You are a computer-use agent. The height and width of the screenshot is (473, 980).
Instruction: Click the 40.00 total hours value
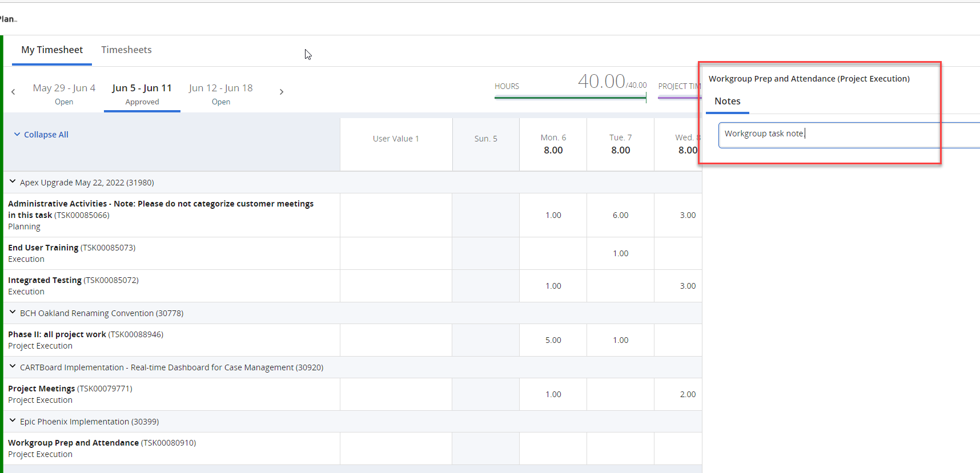tap(601, 81)
